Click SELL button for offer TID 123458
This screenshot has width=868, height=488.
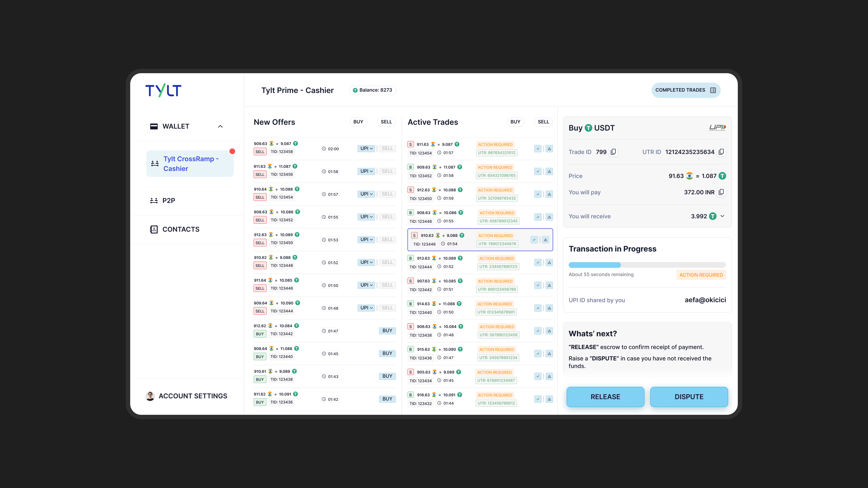(x=387, y=149)
